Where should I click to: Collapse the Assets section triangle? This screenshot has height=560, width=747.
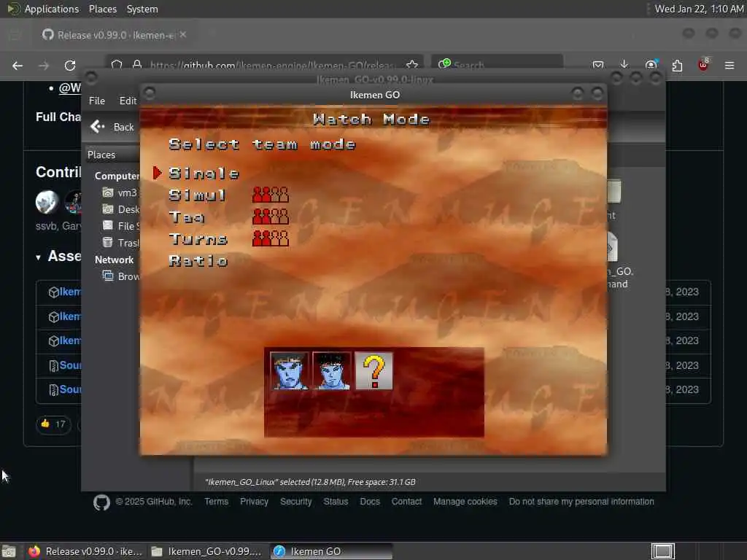(x=38, y=257)
